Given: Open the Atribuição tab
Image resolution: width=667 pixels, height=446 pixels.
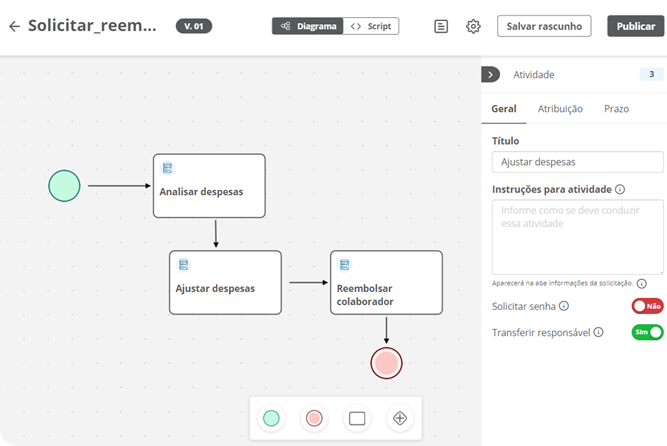Looking at the screenshot, I should (x=560, y=109).
